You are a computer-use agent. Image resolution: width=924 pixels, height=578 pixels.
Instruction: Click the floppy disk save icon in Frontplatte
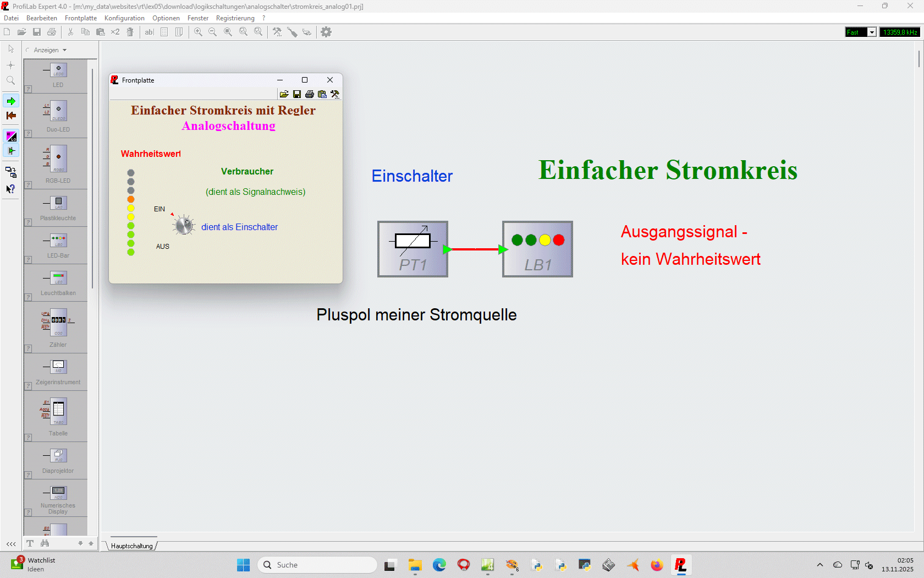click(297, 94)
